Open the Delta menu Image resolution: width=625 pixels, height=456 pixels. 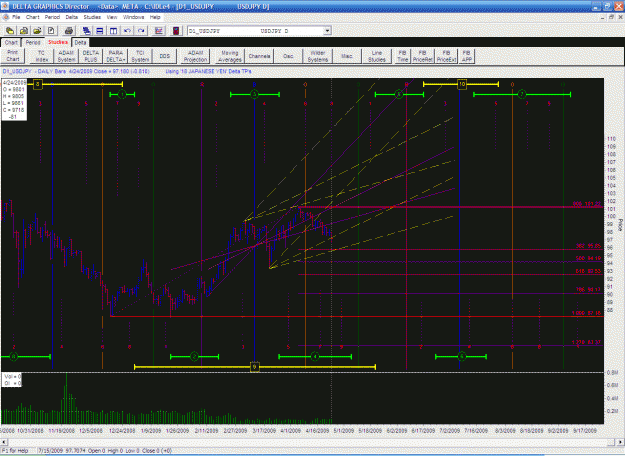(x=72, y=17)
